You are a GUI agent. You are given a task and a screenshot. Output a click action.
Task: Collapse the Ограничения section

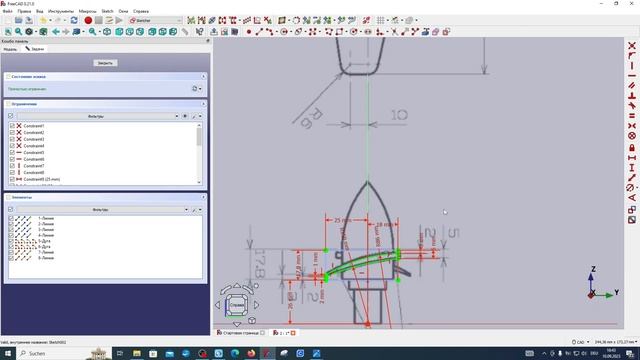(203, 104)
